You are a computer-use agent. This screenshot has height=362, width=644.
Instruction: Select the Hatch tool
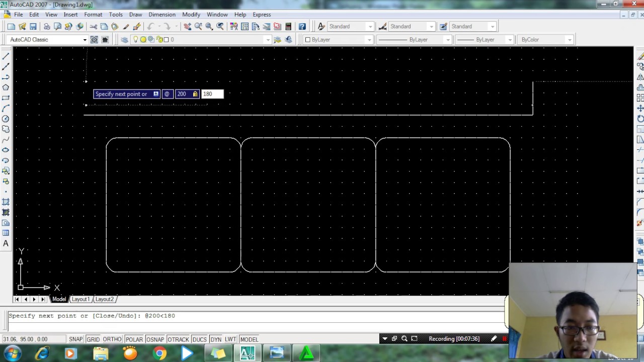click(6, 202)
